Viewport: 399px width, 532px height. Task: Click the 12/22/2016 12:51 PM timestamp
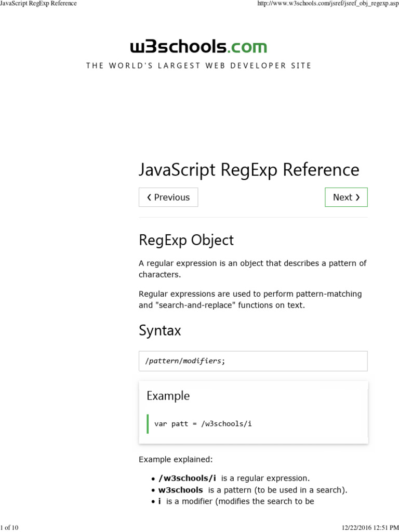click(370, 528)
